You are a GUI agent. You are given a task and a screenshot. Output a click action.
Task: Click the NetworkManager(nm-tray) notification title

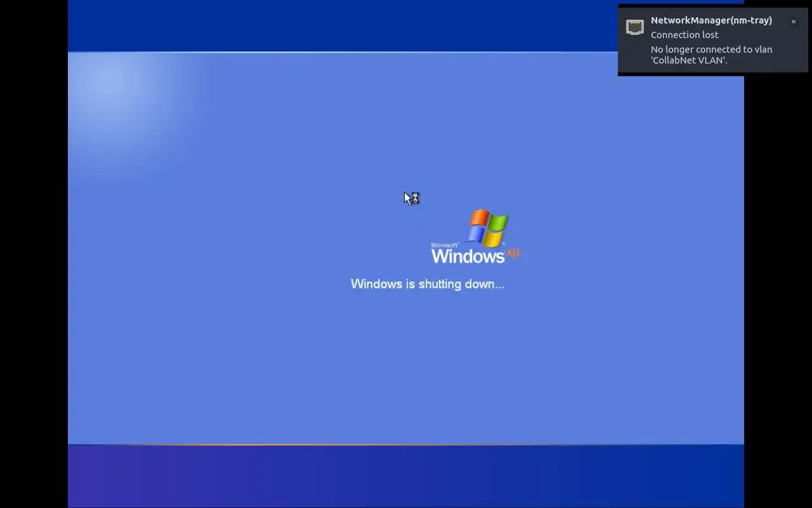click(x=711, y=20)
